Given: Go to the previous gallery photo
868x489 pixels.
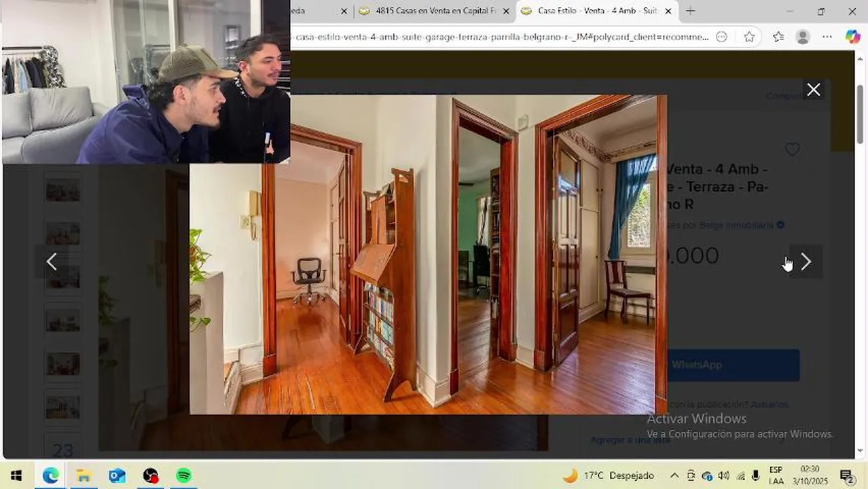Looking at the screenshot, I should [x=52, y=261].
